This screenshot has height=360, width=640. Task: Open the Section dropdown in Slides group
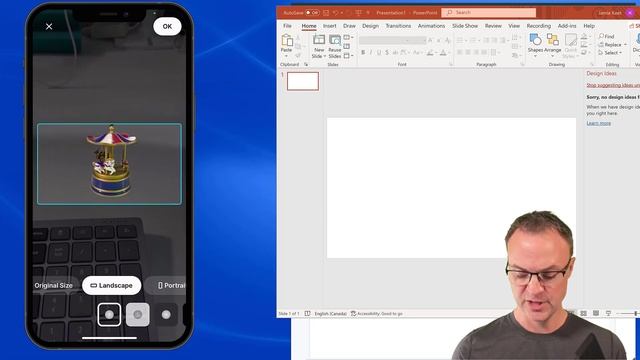click(348, 56)
